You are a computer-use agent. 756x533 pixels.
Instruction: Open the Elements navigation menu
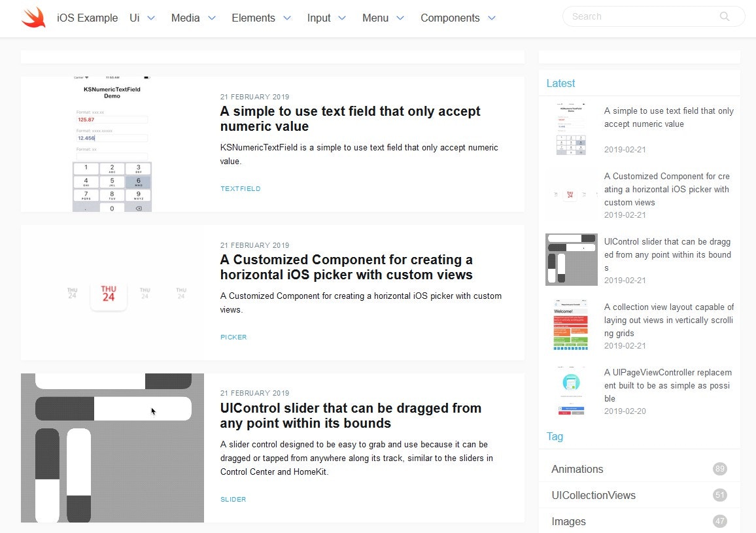[x=253, y=18]
